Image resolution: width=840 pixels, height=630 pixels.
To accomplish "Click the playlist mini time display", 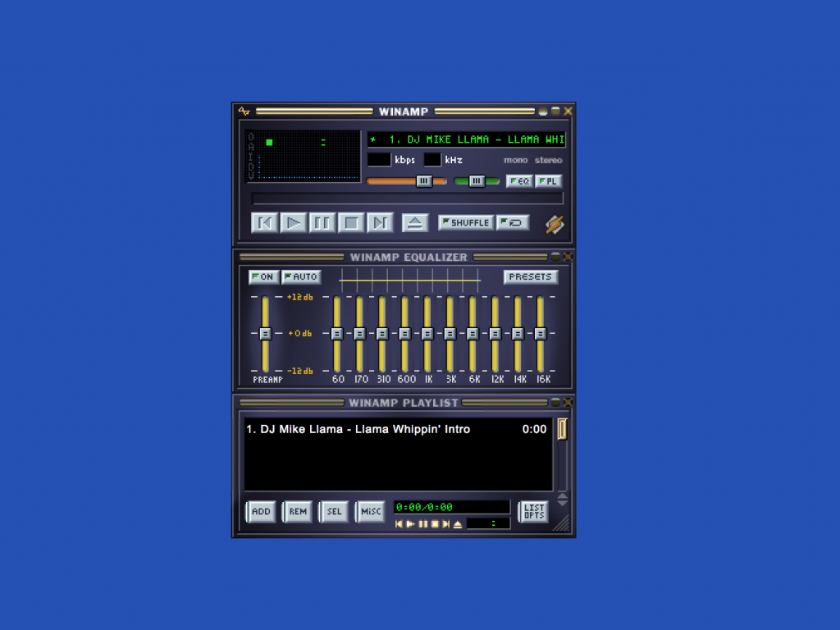I will point(489,524).
